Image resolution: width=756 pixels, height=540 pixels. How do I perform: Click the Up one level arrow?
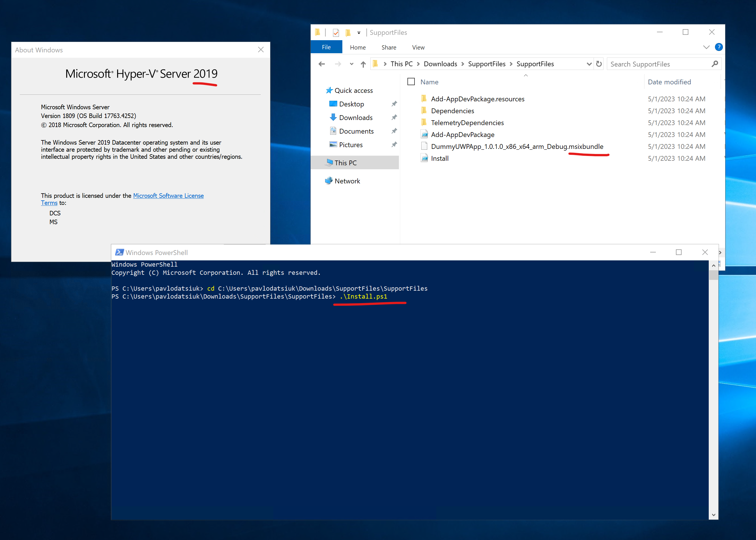point(363,64)
